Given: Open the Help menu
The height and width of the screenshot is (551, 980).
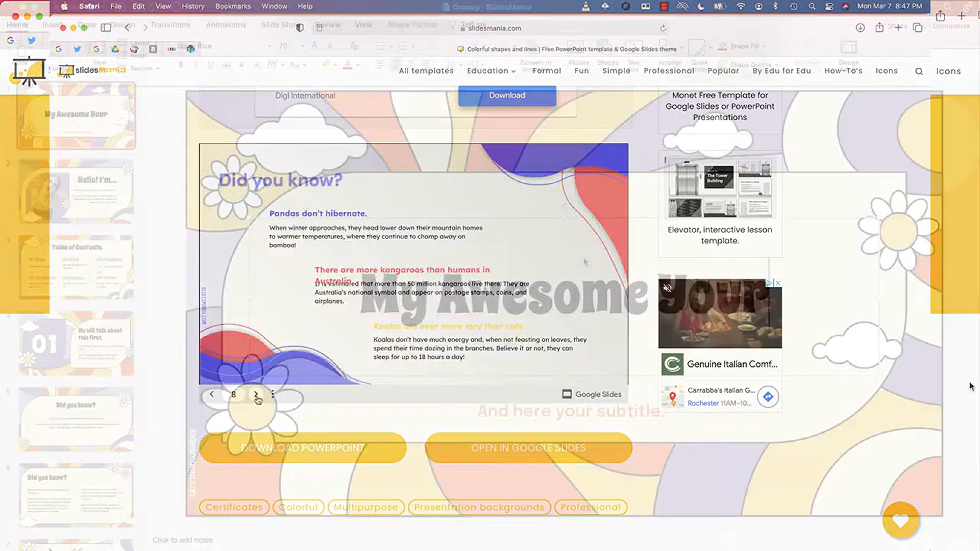Looking at the screenshot, I should [x=305, y=6].
